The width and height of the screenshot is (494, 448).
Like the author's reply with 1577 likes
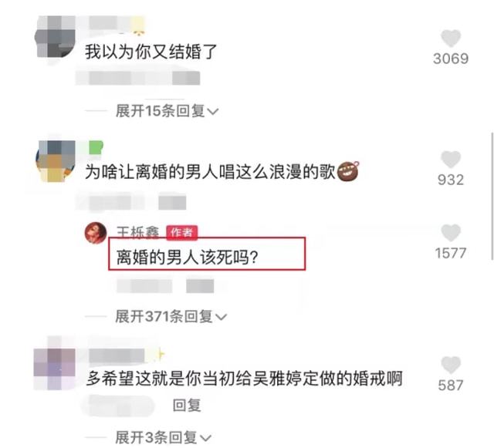[451, 233]
